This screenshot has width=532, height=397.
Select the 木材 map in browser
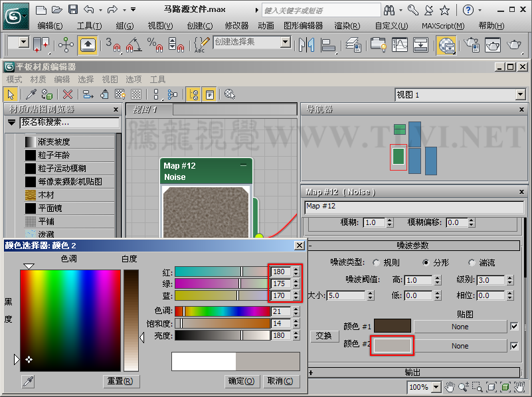point(70,195)
